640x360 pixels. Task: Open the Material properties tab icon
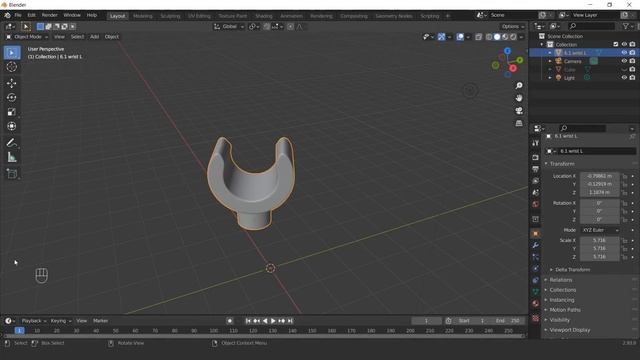click(536, 304)
